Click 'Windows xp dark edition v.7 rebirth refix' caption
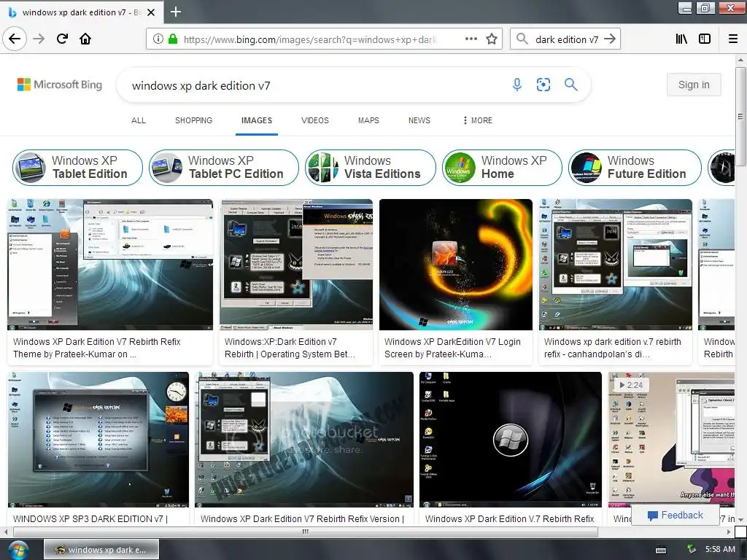The height and width of the screenshot is (560, 747). [612, 348]
